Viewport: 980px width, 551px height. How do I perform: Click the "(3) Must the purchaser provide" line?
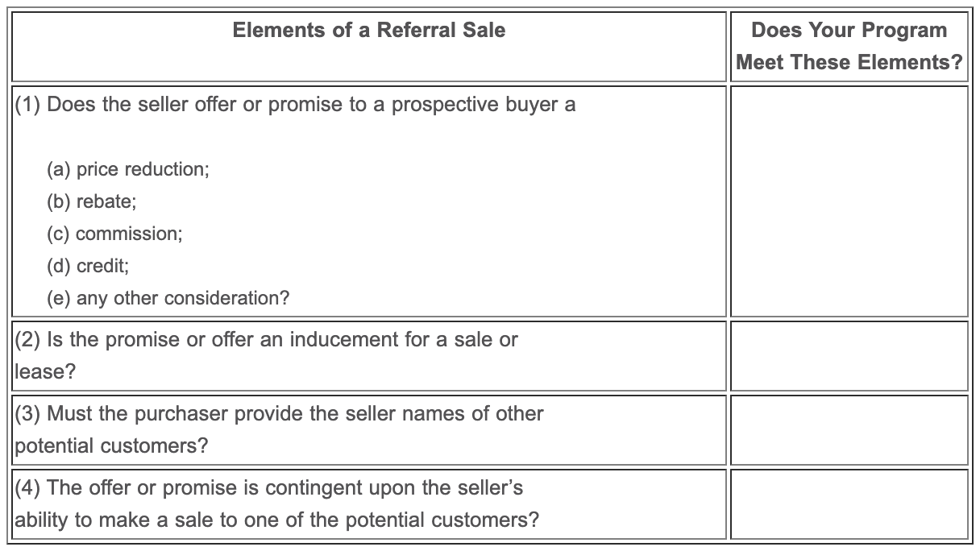279,414
